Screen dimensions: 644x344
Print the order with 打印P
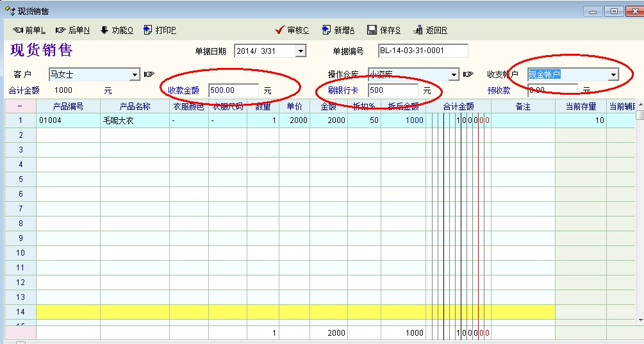click(160, 30)
